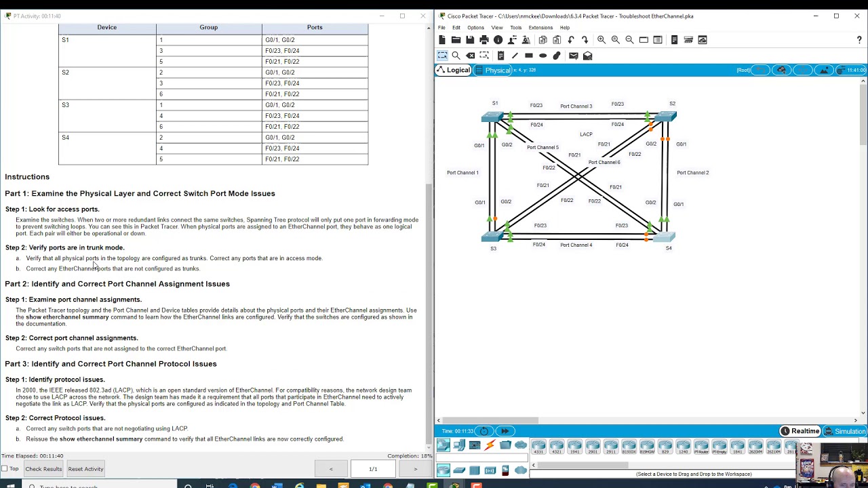The image size is (868, 488).
Task: Click Fast Forward Time button
Action: click(x=505, y=431)
